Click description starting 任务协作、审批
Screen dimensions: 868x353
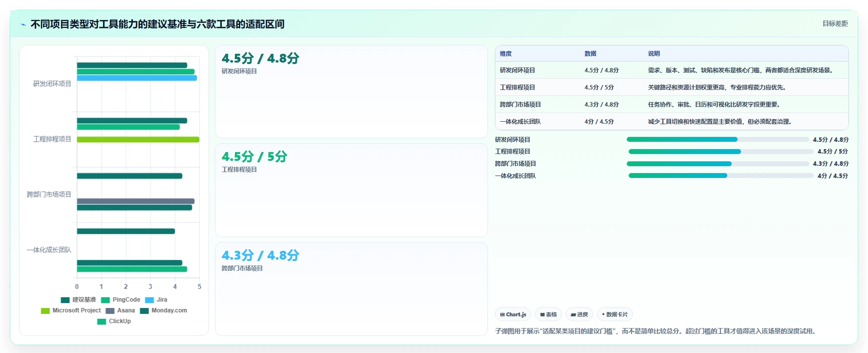714,105
